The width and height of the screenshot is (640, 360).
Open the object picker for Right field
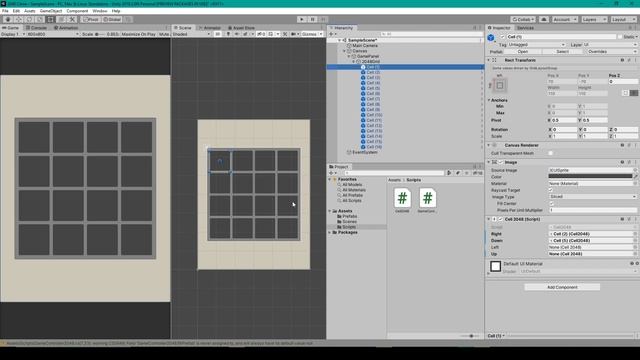(x=635, y=234)
